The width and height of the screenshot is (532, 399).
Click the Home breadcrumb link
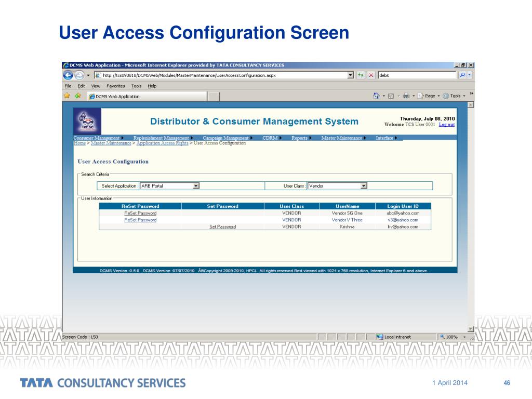[79, 143]
